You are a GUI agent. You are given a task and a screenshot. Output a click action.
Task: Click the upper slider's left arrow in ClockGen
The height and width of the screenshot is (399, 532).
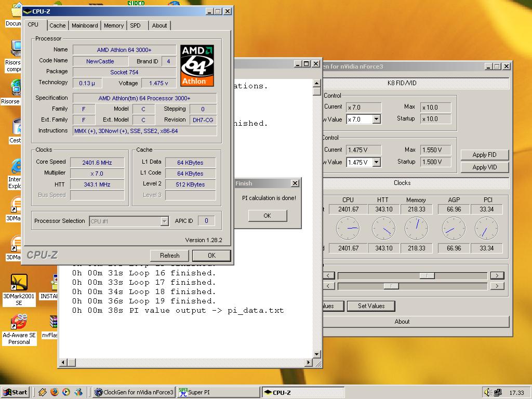(329, 275)
